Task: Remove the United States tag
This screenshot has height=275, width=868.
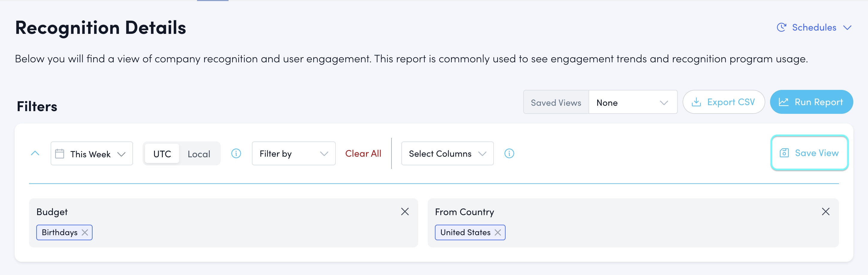Action: coord(498,232)
